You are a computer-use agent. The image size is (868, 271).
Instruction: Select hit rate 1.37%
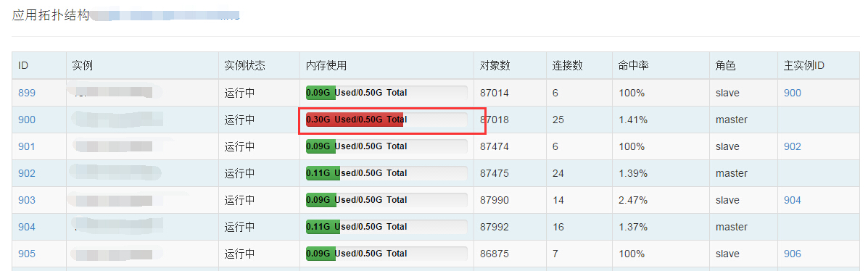(633, 227)
